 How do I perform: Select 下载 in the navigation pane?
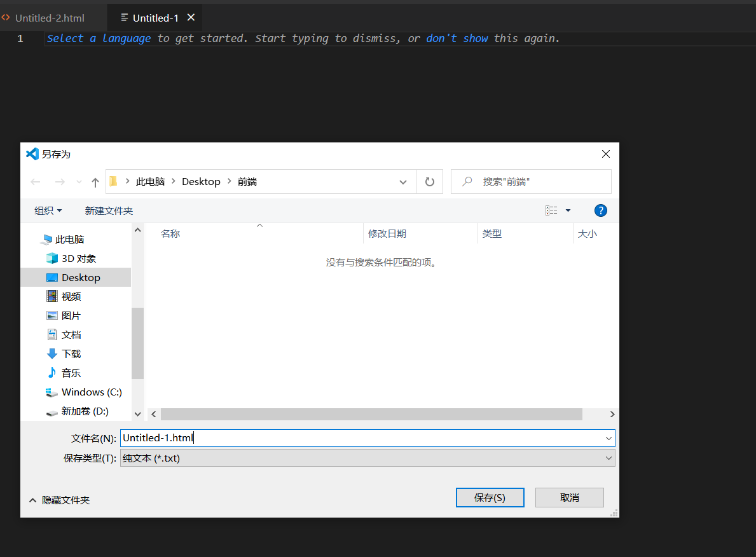click(71, 353)
